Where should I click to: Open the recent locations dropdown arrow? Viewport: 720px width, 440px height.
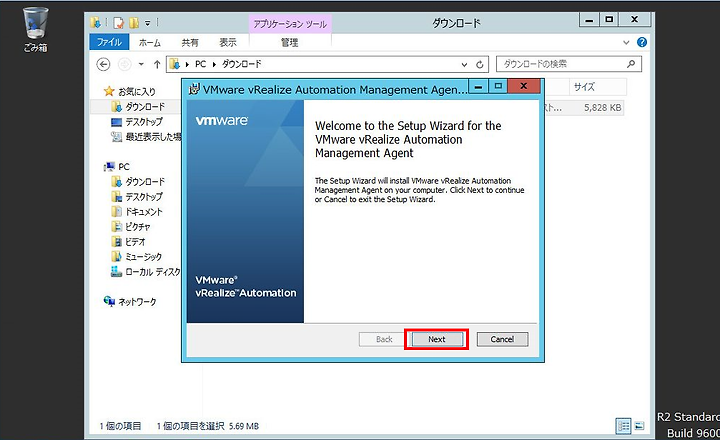point(141,64)
